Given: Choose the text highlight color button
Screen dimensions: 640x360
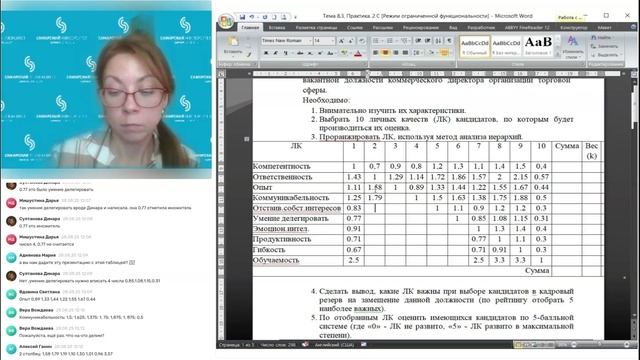Looking at the screenshot, I should pos(345,53).
